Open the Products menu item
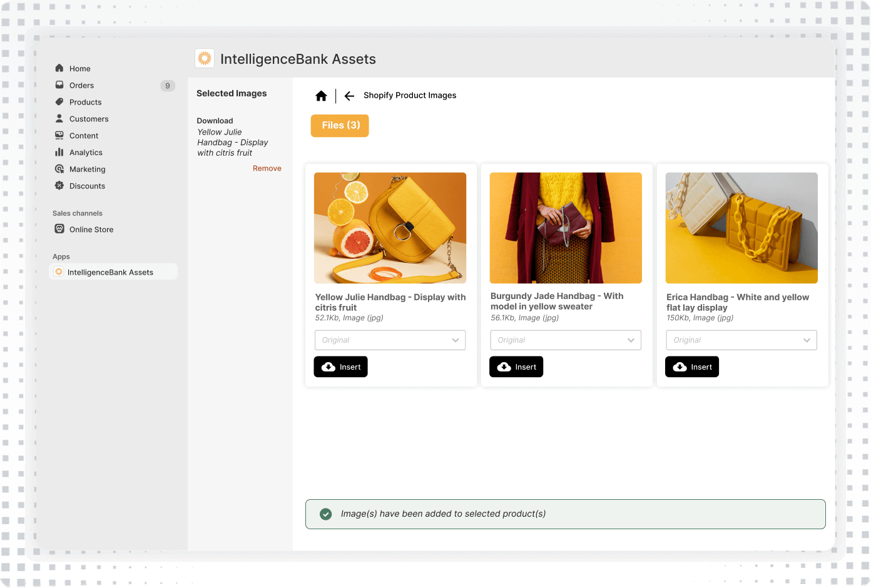The width and height of the screenshot is (871, 588). (86, 103)
